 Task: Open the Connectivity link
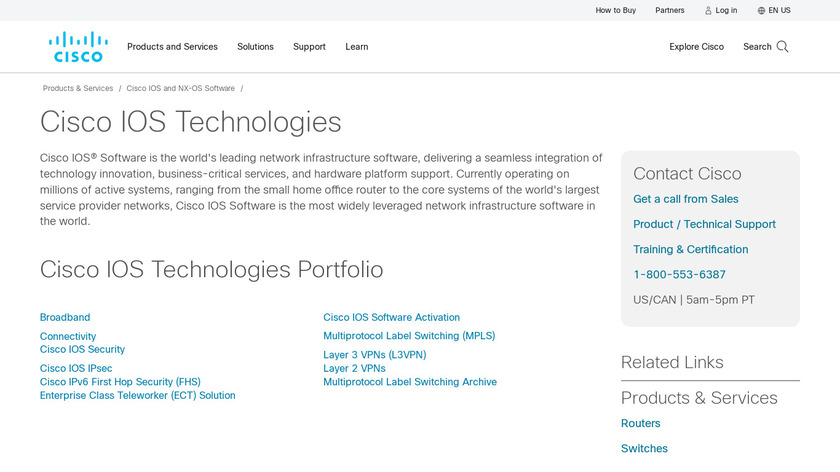point(68,336)
